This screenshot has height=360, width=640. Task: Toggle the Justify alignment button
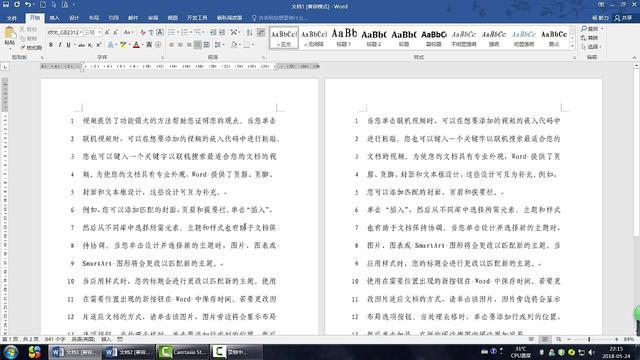pos(198,45)
